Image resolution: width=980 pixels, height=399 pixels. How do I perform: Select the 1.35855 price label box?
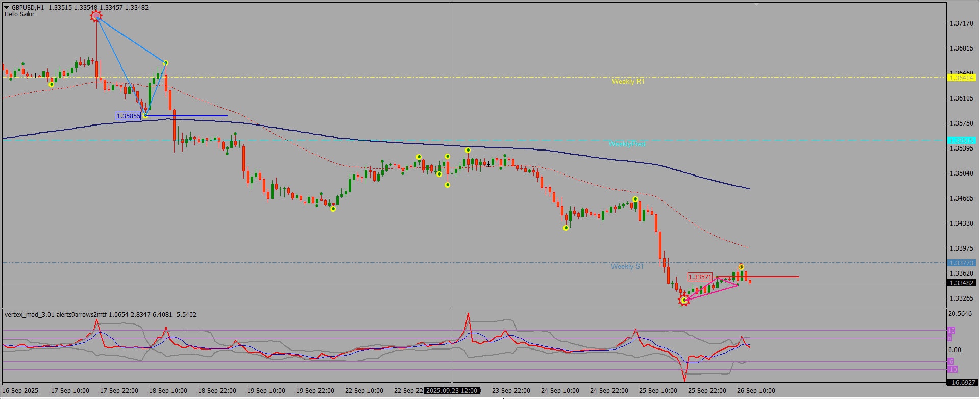pos(129,116)
